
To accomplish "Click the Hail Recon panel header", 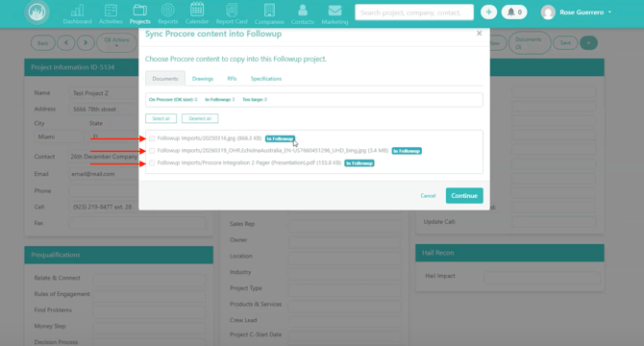I will 509,253.
